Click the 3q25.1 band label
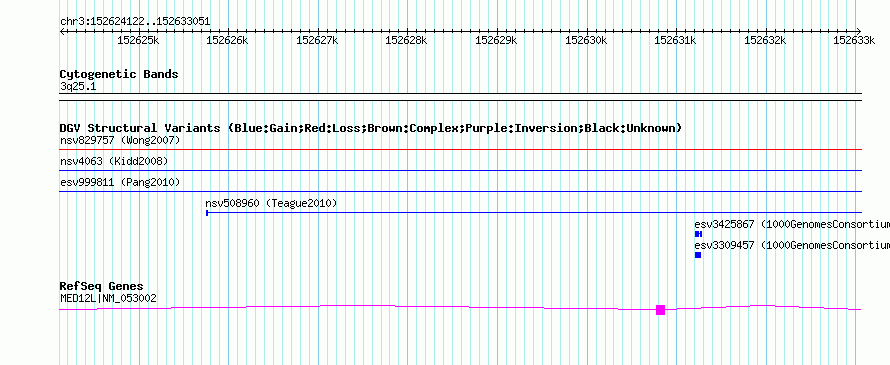 tap(77, 86)
